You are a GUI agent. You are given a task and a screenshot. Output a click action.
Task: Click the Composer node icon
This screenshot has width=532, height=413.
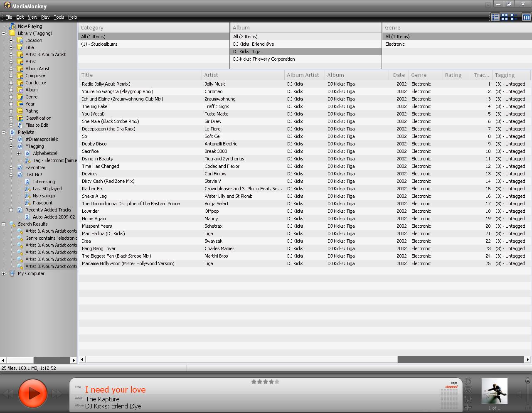(20, 76)
